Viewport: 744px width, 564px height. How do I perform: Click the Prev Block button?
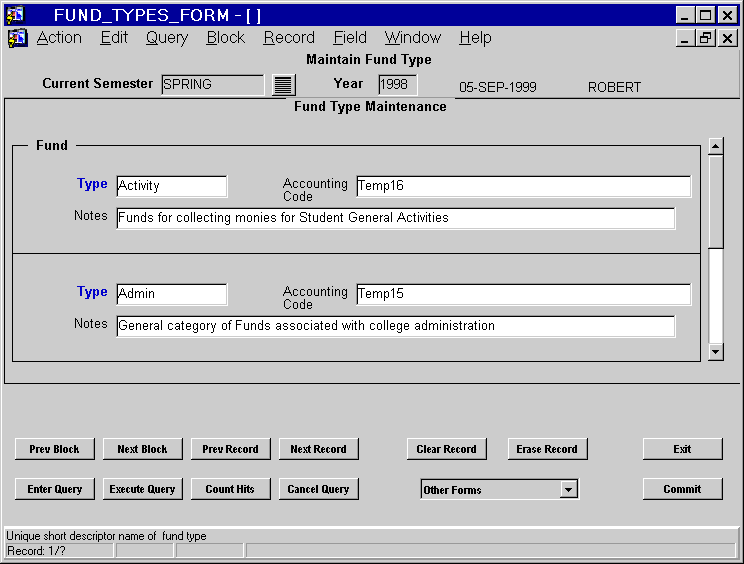55,449
